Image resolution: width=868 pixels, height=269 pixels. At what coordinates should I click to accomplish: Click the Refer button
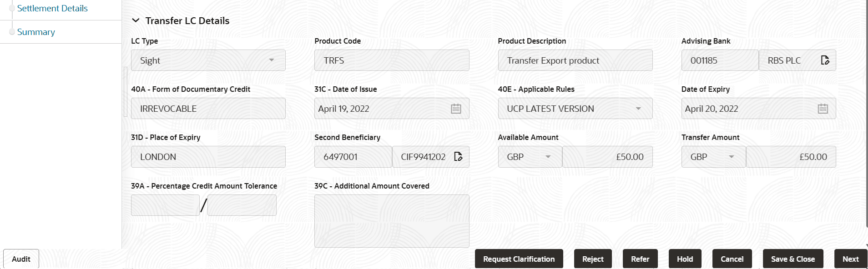point(640,259)
